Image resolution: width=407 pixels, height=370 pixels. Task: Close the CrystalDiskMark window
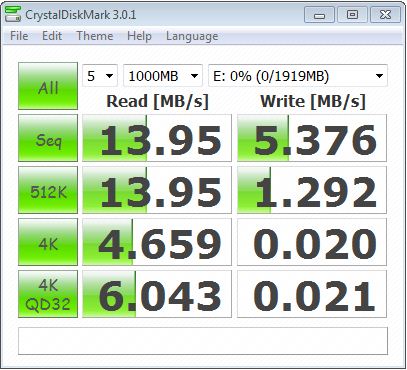point(385,15)
